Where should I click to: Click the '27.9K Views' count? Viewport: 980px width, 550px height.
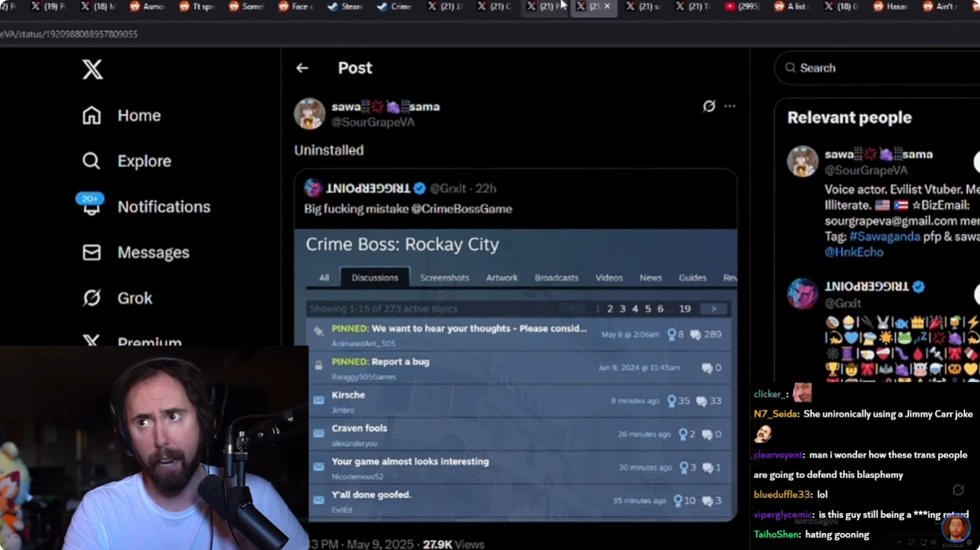coord(455,545)
